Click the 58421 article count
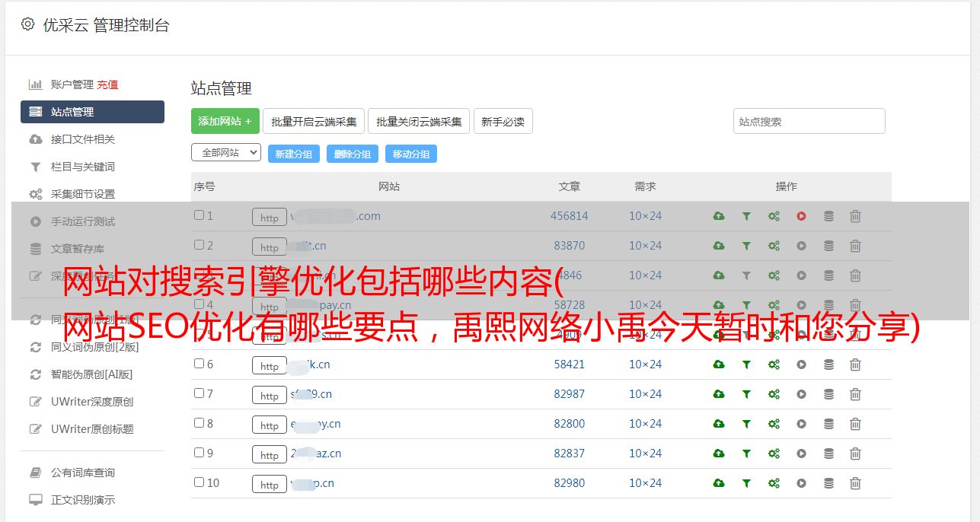 click(570, 364)
